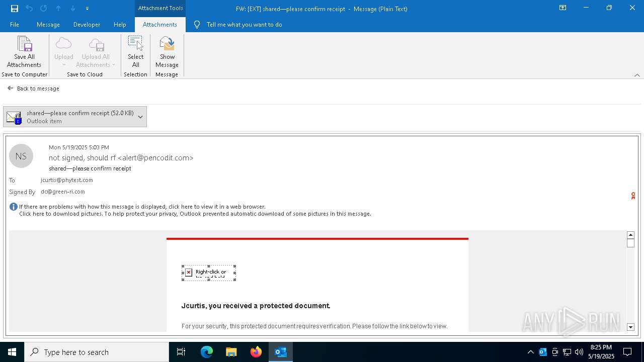Click Save All Attachments button

coord(24,52)
